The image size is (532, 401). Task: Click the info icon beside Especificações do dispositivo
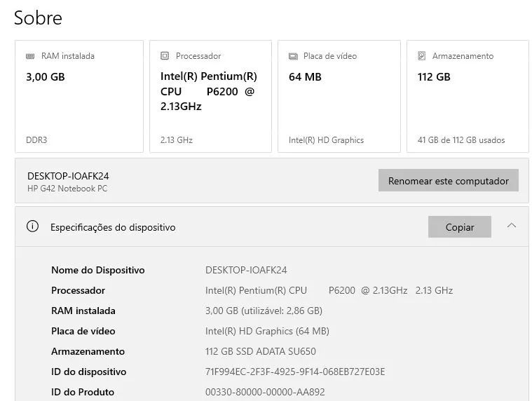pos(32,226)
